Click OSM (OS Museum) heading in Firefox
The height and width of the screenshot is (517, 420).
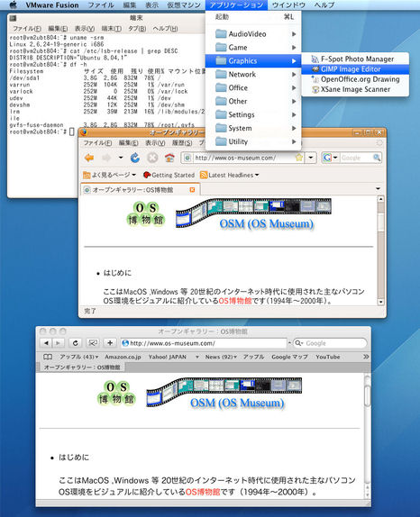[x=267, y=224]
